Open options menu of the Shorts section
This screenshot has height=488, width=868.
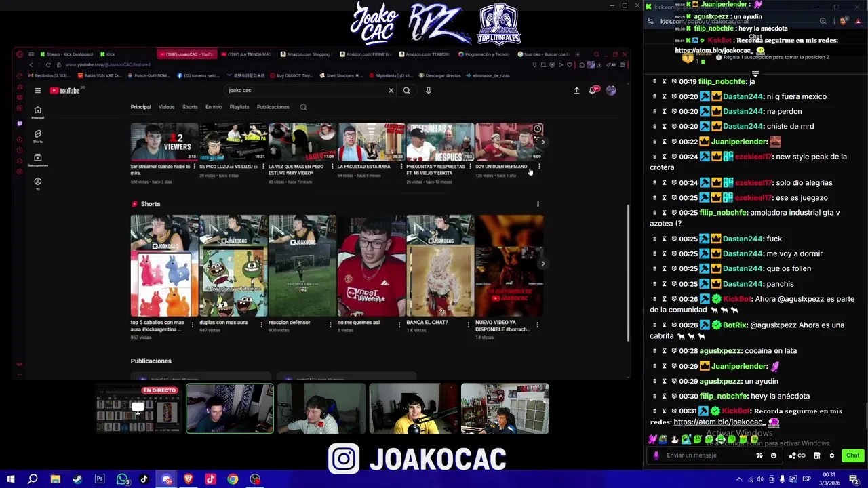[x=538, y=204]
